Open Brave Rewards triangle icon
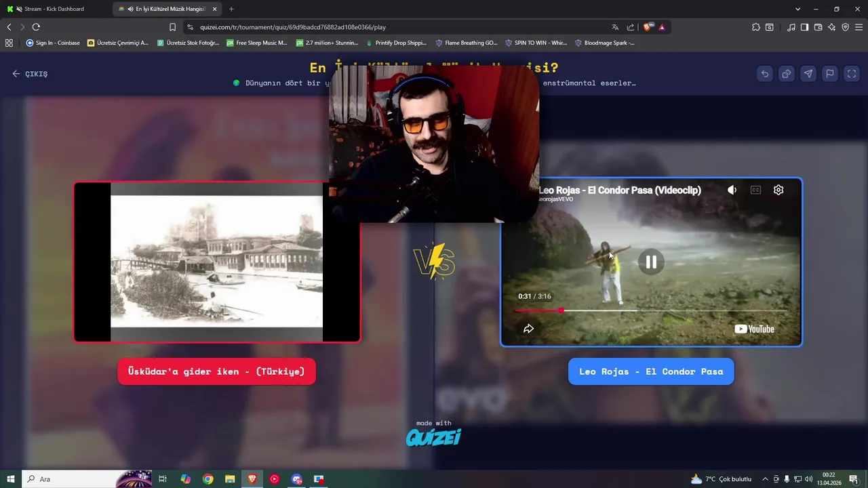The width and height of the screenshot is (868, 488). pos(662,27)
